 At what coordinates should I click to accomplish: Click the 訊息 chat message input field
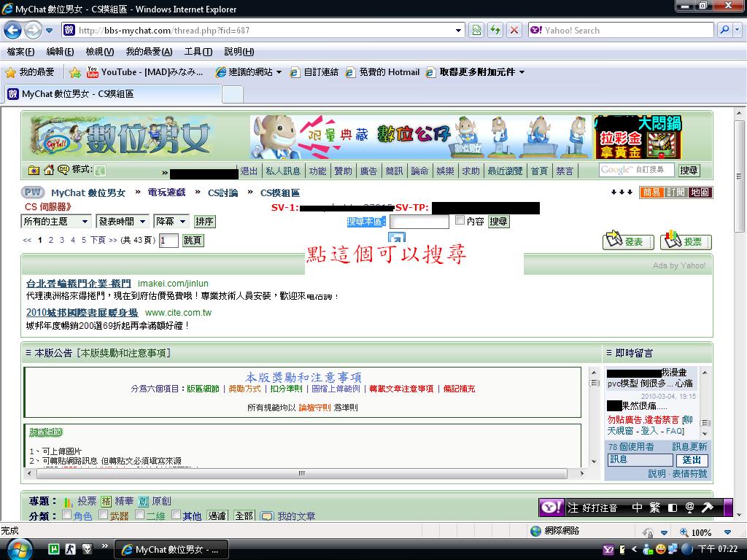[640, 460]
